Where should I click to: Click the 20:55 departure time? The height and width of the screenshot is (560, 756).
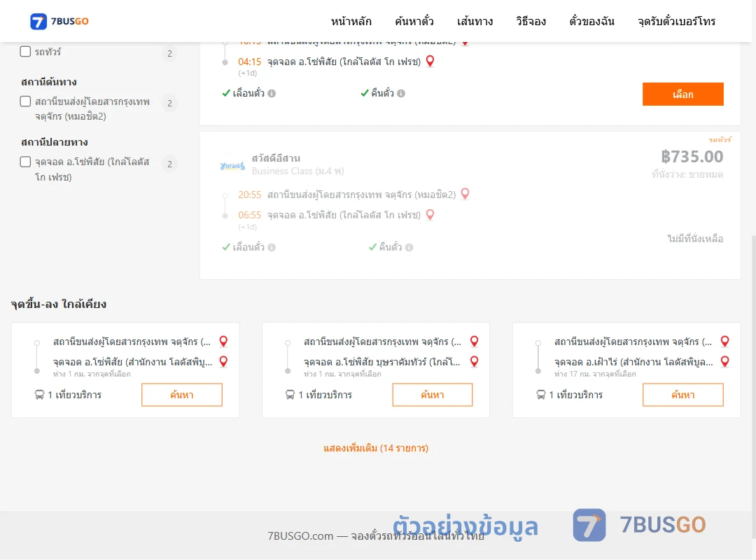coord(249,195)
